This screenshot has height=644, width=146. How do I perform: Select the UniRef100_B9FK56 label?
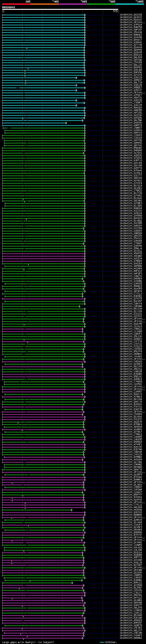[131, 73]
